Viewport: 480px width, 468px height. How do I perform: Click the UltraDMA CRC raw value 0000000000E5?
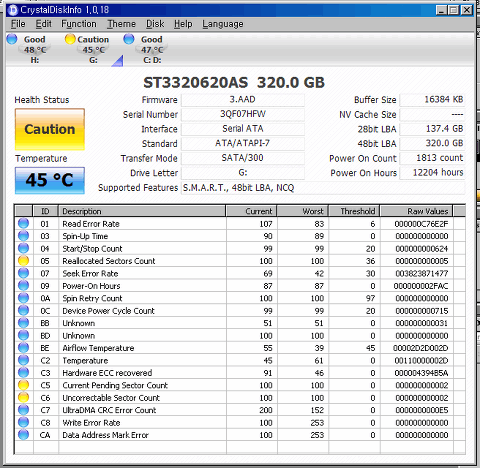(422, 410)
